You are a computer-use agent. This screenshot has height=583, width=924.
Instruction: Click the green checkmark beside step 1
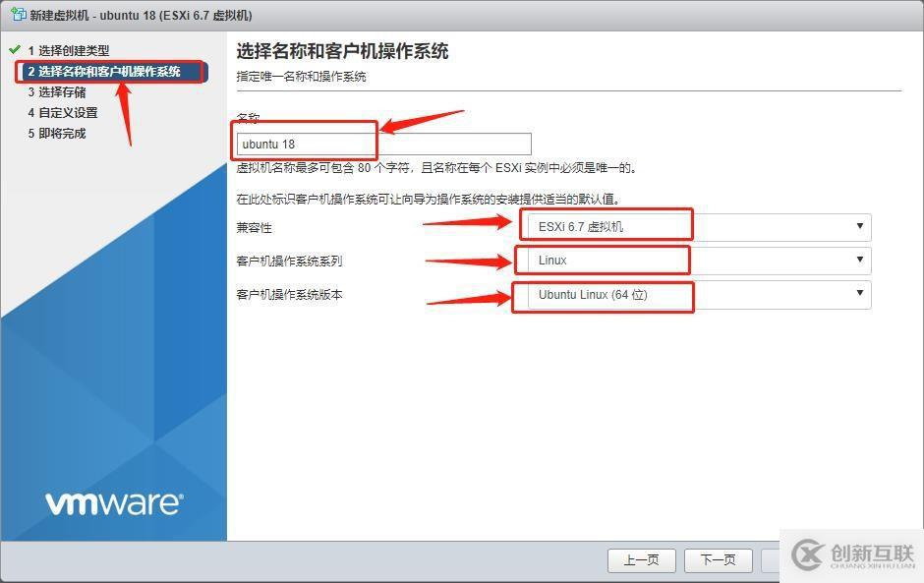click(15, 49)
